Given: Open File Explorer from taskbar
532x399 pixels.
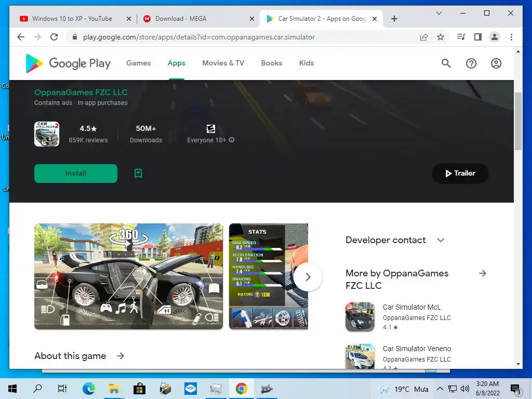Looking at the screenshot, I should point(114,389).
